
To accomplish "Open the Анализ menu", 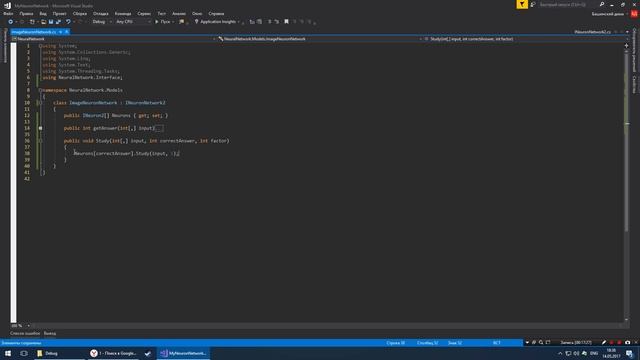I will [179, 13].
